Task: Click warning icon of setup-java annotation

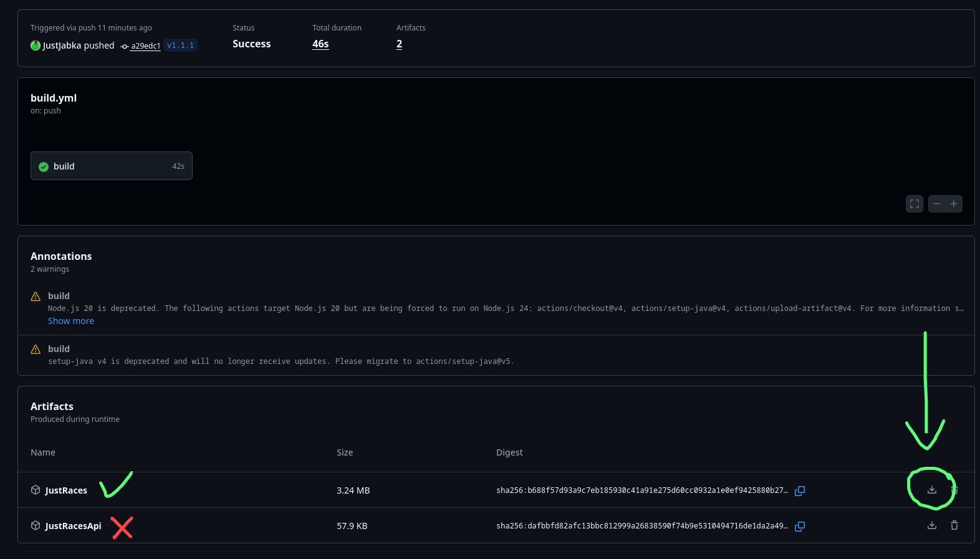Action: 36,349
